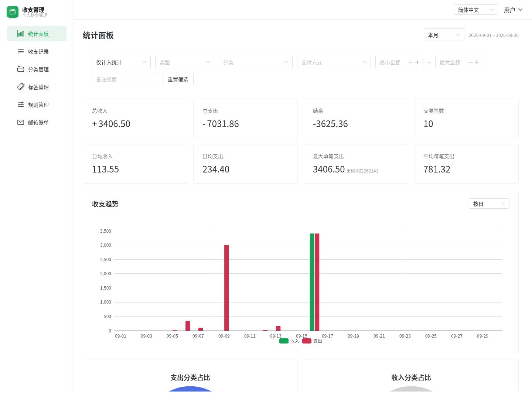The width and height of the screenshot is (532, 393).
Task: Click the 总收入 value + 3406.50
Action: click(111, 124)
